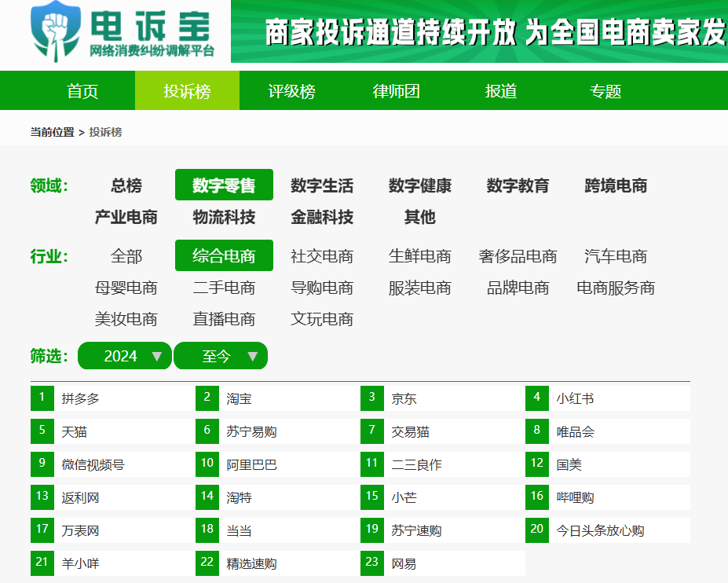Viewport: 728px width, 583px height.
Task: Choose 导购电商 industry filter
Action: (322, 288)
